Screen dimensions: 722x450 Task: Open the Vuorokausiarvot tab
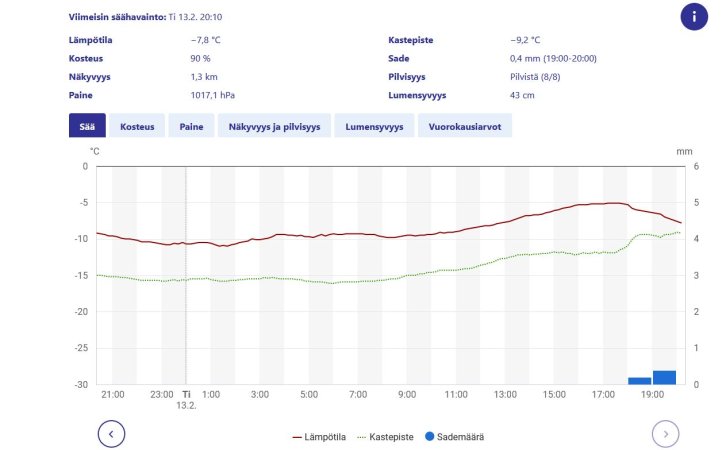coord(465,126)
